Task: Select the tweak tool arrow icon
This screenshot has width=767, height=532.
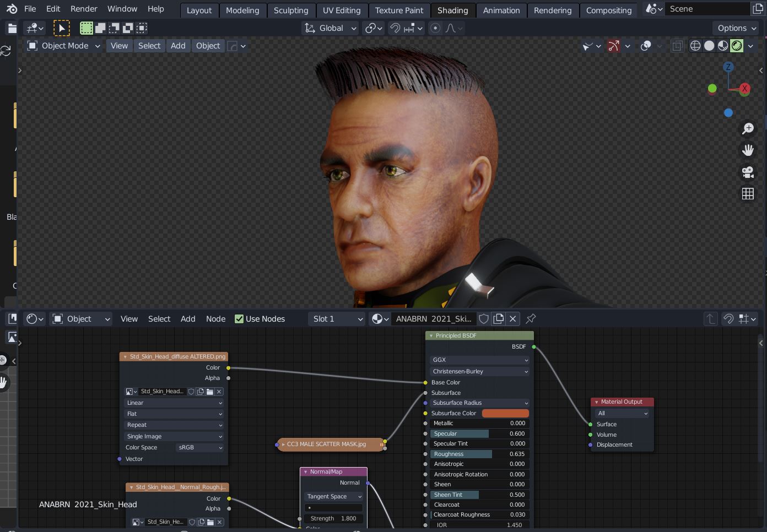Action: click(x=61, y=28)
